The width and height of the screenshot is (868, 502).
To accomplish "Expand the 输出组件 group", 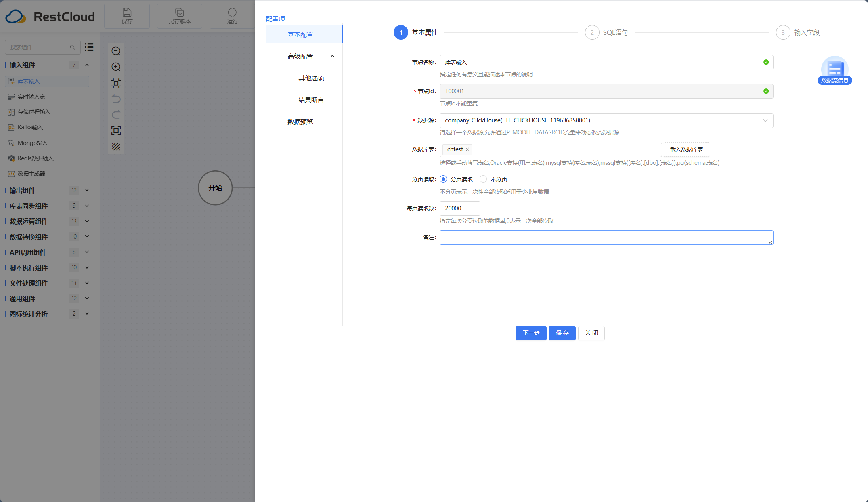I will pos(87,190).
